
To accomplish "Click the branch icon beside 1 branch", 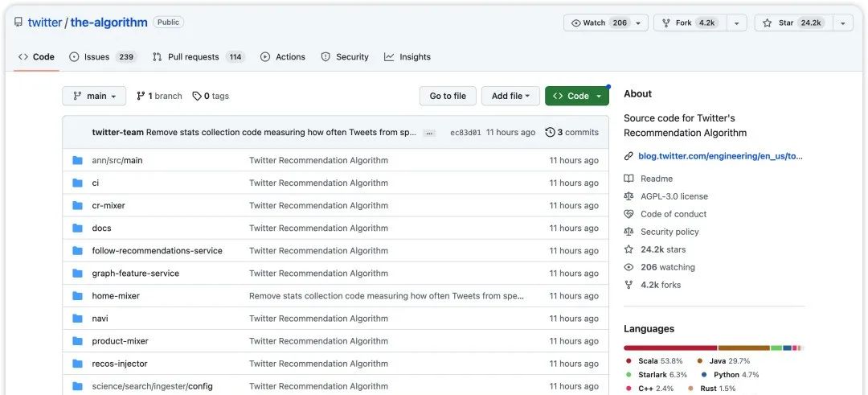I will tap(141, 96).
